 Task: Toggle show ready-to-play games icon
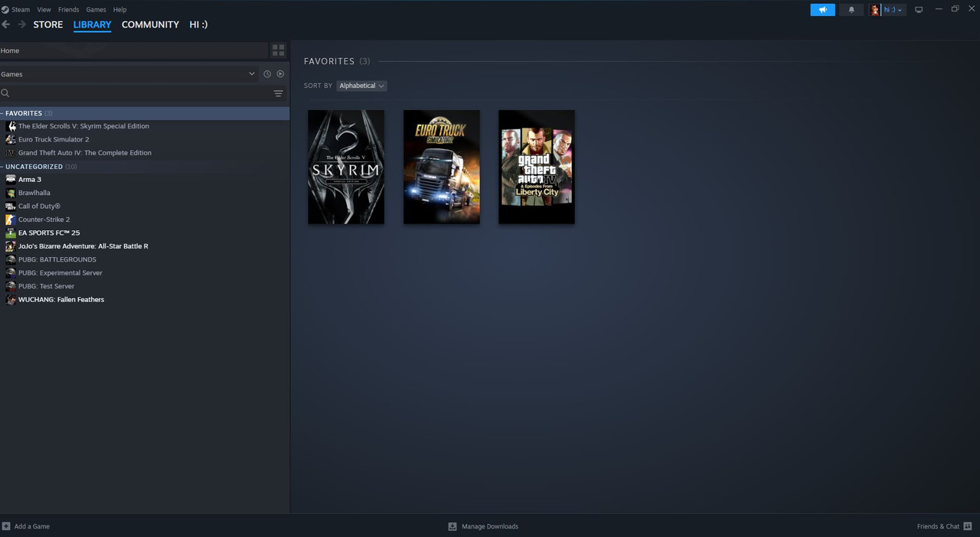pos(280,74)
